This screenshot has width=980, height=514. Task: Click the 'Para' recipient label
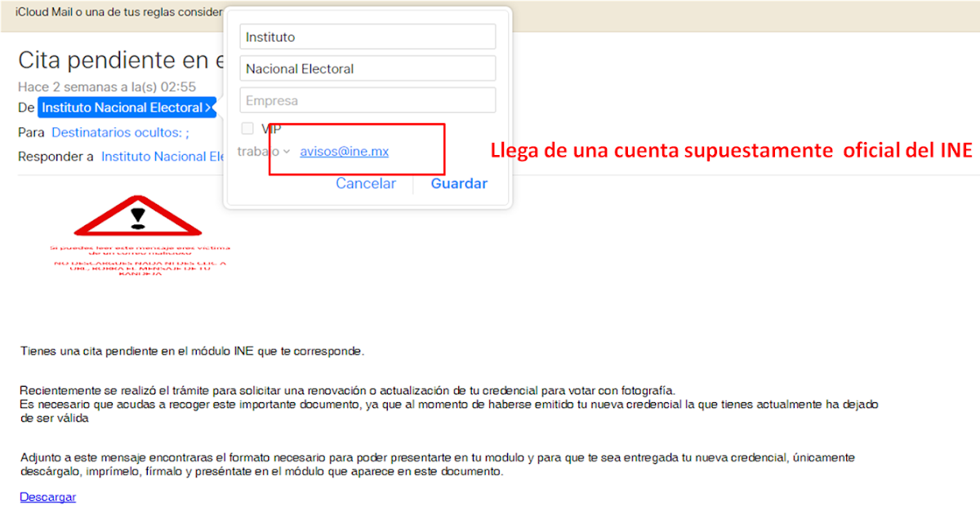(x=30, y=132)
